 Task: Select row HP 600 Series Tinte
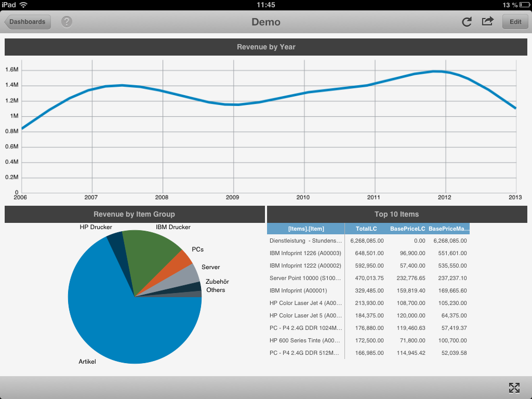pyautogui.click(x=368, y=340)
